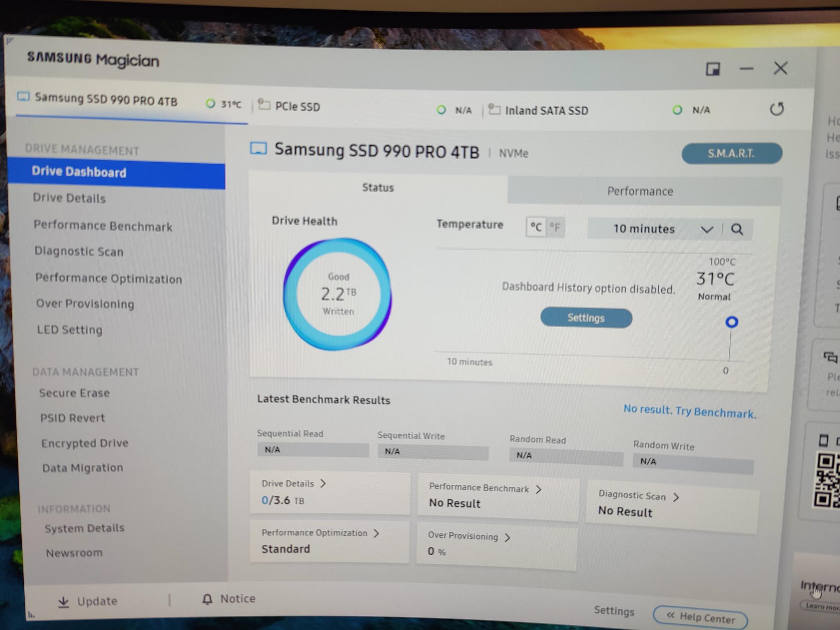840x630 pixels.
Task: Click the Standard optimization value
Action: point(286,549)
